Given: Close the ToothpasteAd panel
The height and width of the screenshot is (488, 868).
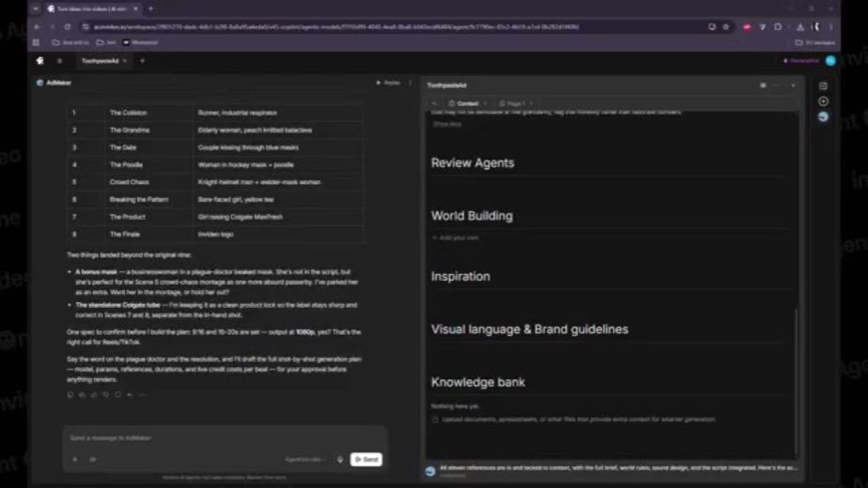Looking at the screenshot, I should tap(793, 85).
